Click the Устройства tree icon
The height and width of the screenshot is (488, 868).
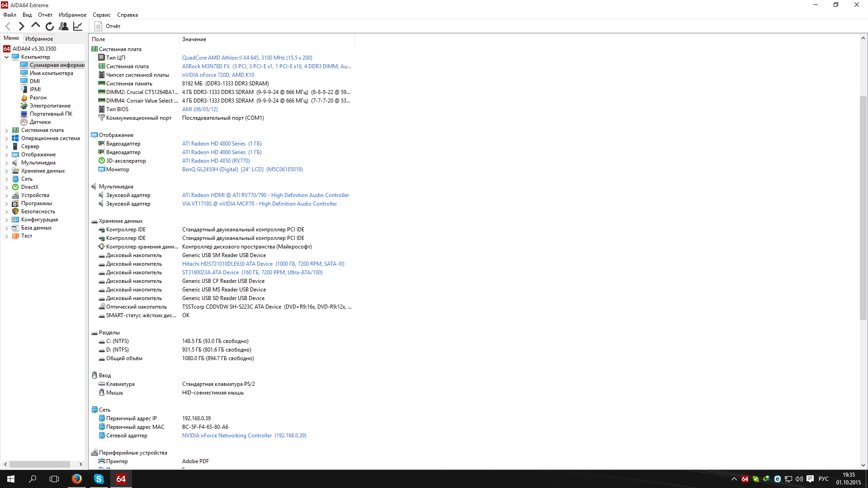[15, 195]
